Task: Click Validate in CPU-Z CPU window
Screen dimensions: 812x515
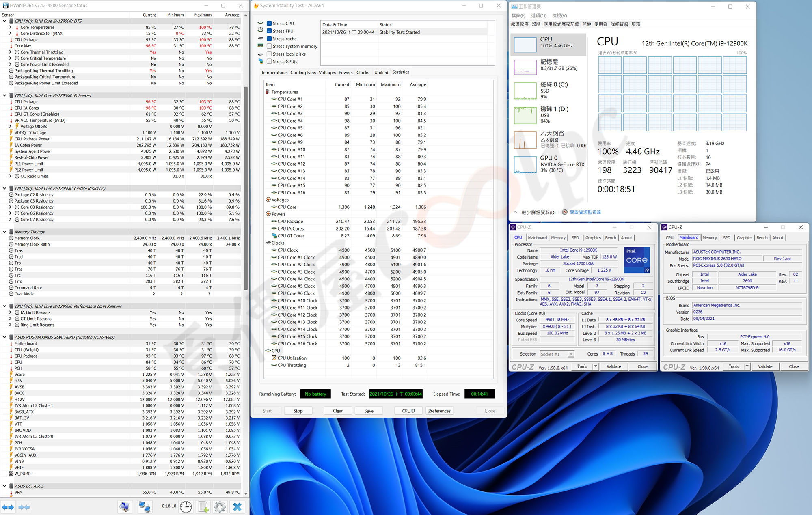Action: (x=613, y=366)
